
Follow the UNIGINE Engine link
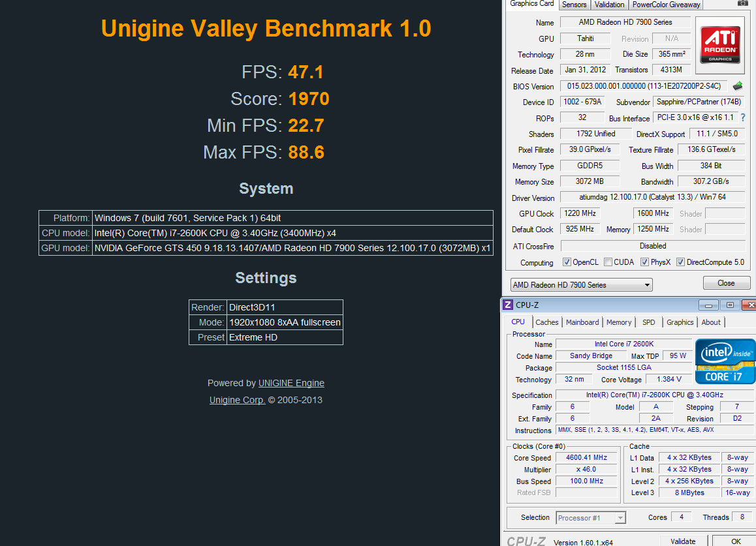pos(291,383)
